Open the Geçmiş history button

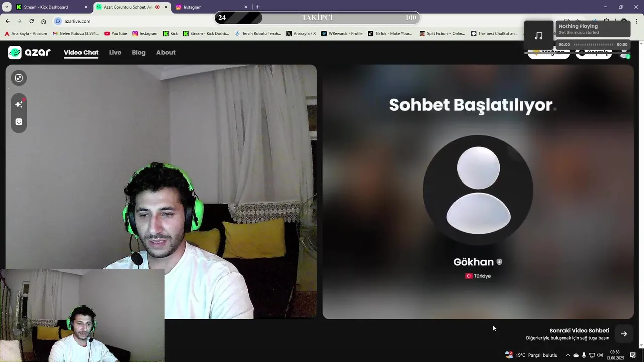[x=593, y=52]
